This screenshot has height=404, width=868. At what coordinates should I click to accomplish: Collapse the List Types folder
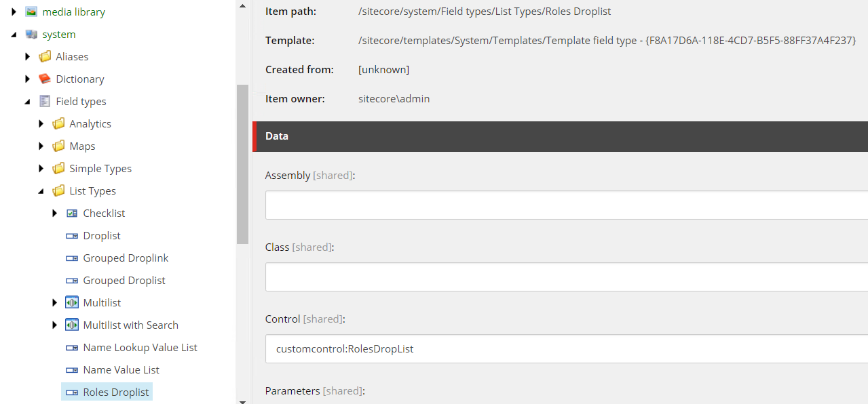pos(41,191)
